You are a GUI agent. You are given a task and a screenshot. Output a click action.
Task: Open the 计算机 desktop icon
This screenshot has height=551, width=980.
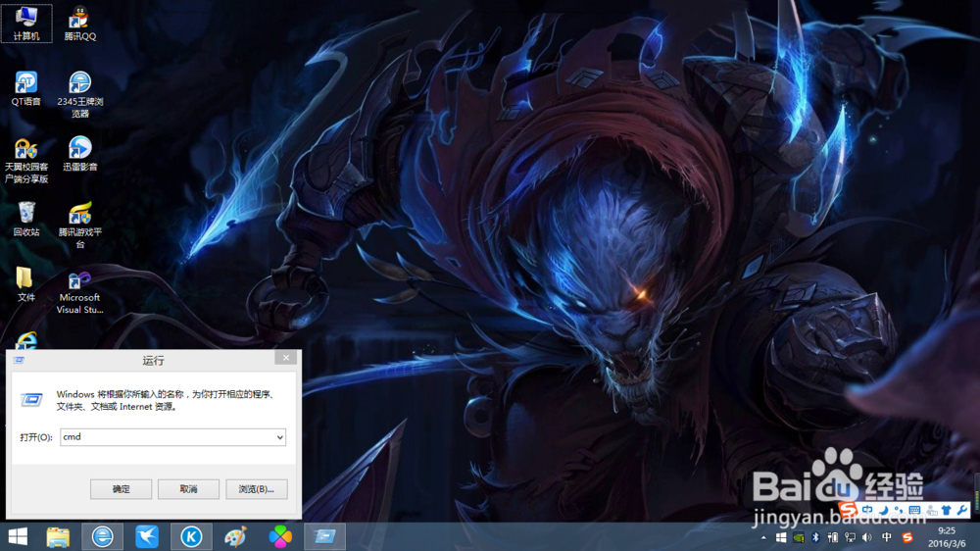26,23
